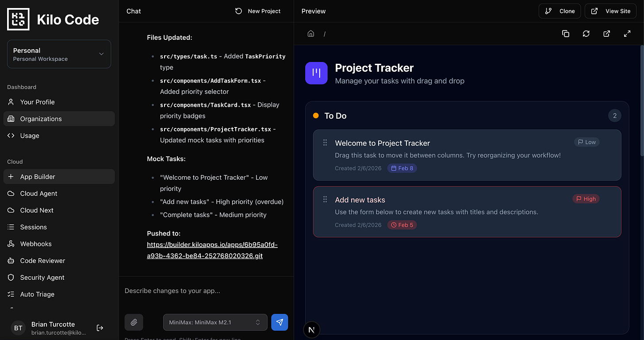This screenshot has height=340, width=644.
Task: Click the Next.js N indicator icon
Action: [312, 330]
